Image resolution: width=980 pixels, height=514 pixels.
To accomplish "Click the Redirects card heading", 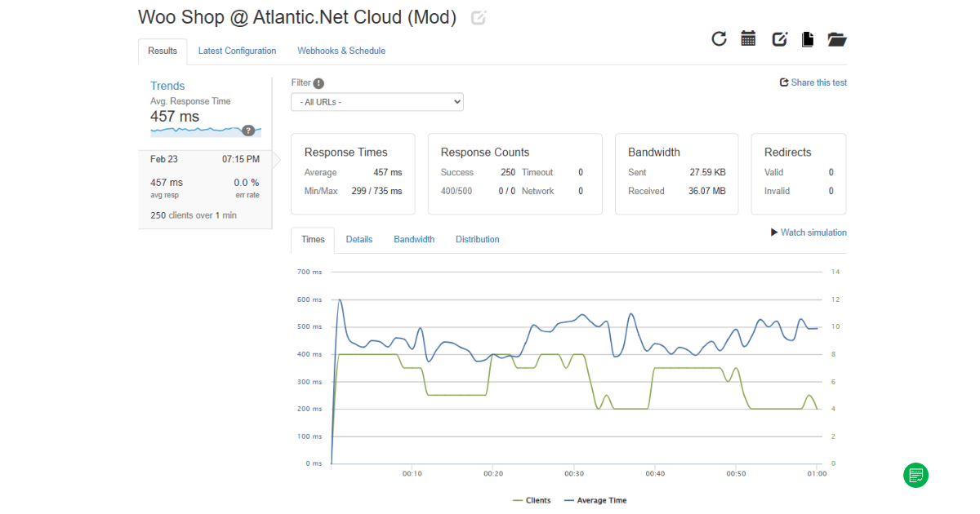I will point(788,153).
